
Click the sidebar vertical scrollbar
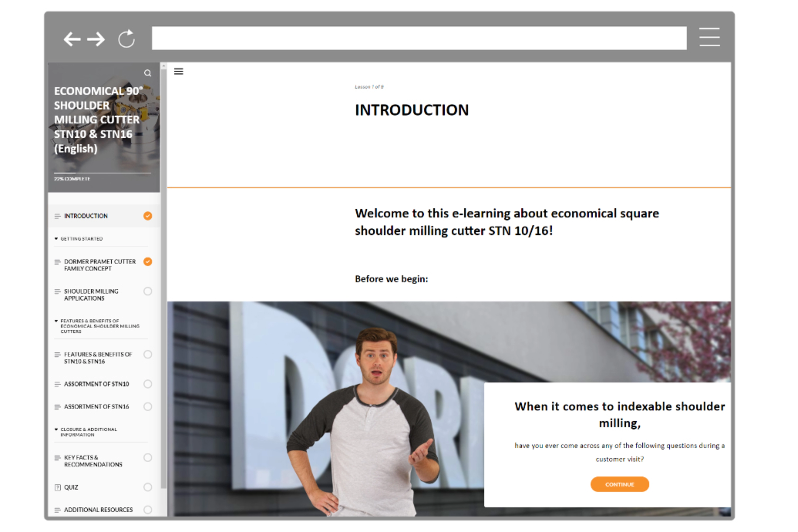tap(164, 278)
